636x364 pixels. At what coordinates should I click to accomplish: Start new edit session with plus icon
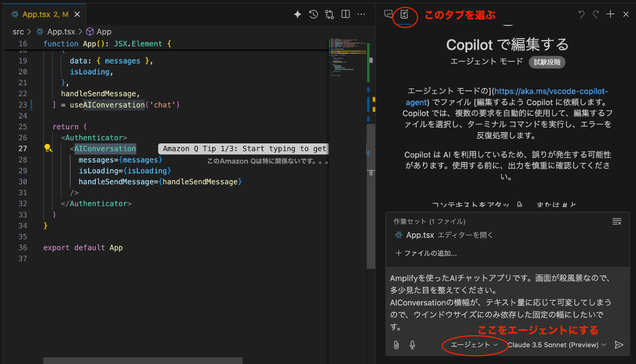click(x=611, y=15)
